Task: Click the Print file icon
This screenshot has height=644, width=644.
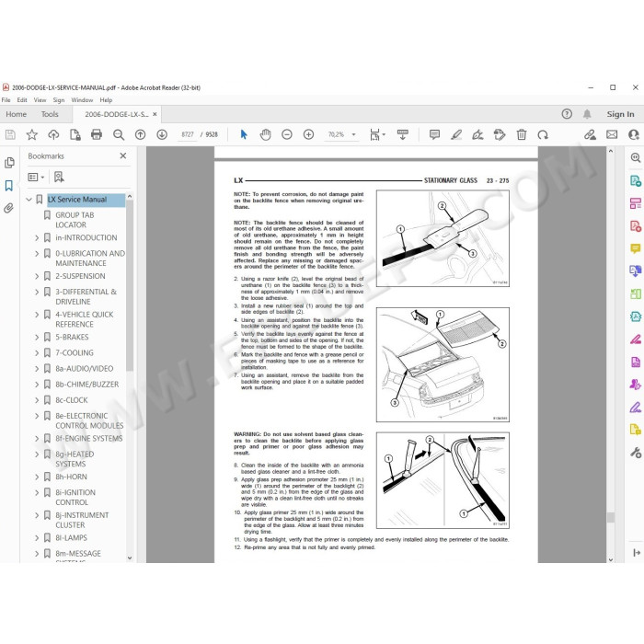Action: [97, 134]
